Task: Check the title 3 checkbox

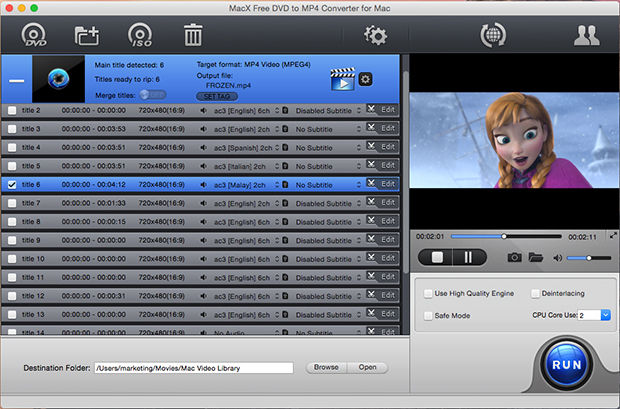Action: pos(12,129)
